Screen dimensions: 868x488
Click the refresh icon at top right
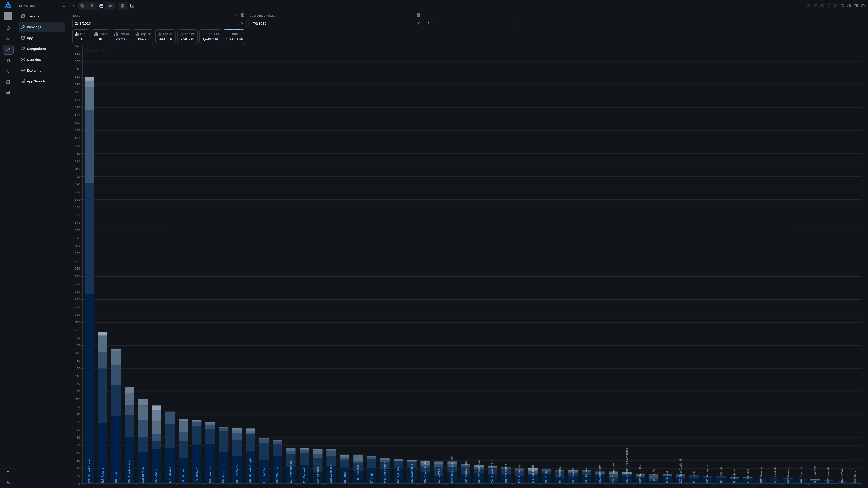tap(842, 6)
